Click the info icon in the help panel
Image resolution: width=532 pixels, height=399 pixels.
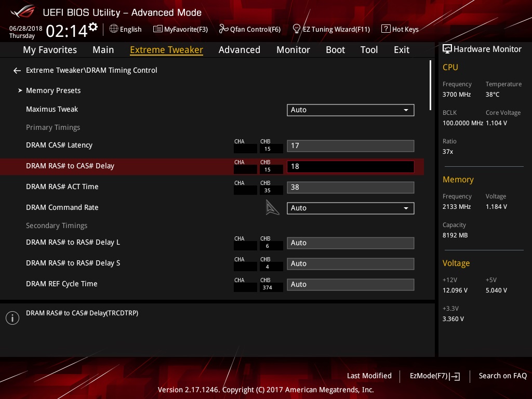pyautogui.click(x=12, y=318)
